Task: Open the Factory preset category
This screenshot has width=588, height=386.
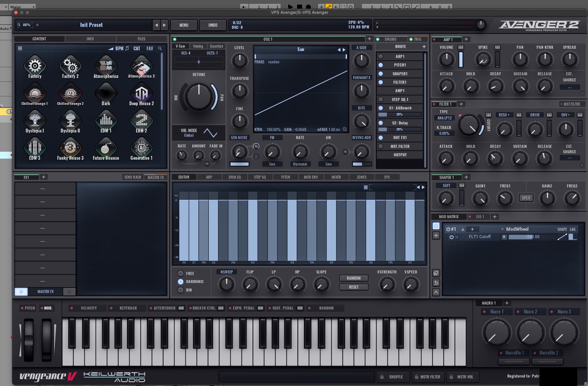Action: point(35,66)
